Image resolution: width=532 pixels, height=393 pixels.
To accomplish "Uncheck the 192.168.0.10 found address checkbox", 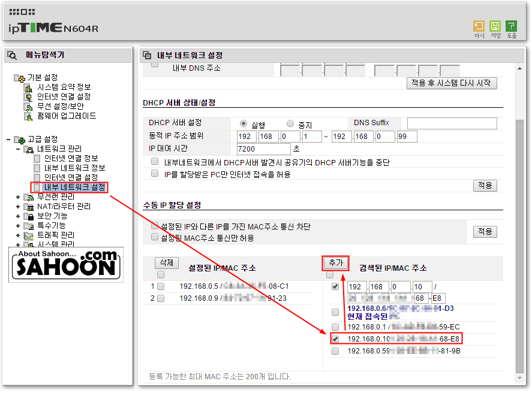I will 335,339.
